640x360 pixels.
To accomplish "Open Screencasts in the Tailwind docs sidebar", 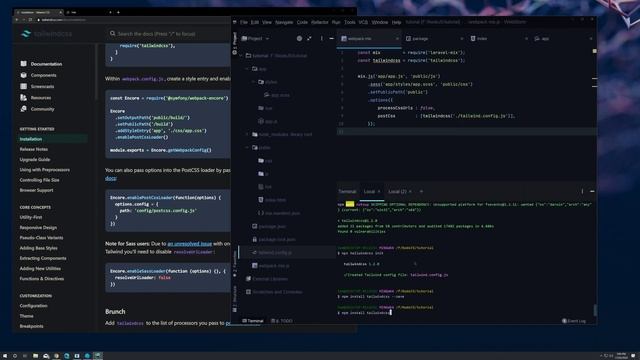I will [x=42, y=87].
